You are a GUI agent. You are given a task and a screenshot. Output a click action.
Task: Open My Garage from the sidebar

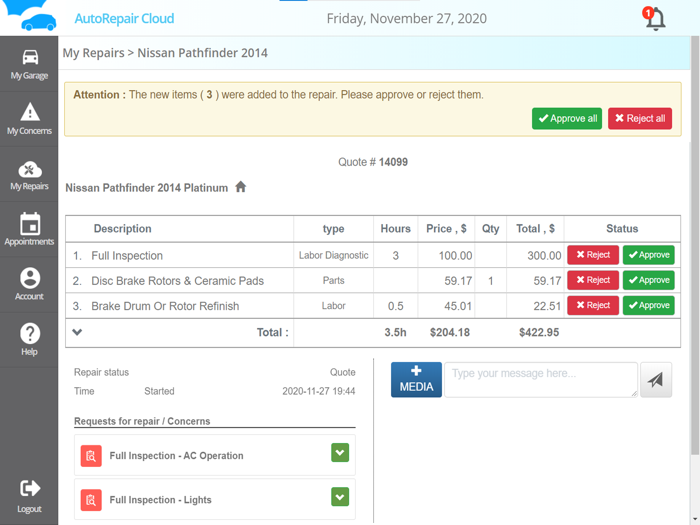pyautogui.click(x=29, y=64)
